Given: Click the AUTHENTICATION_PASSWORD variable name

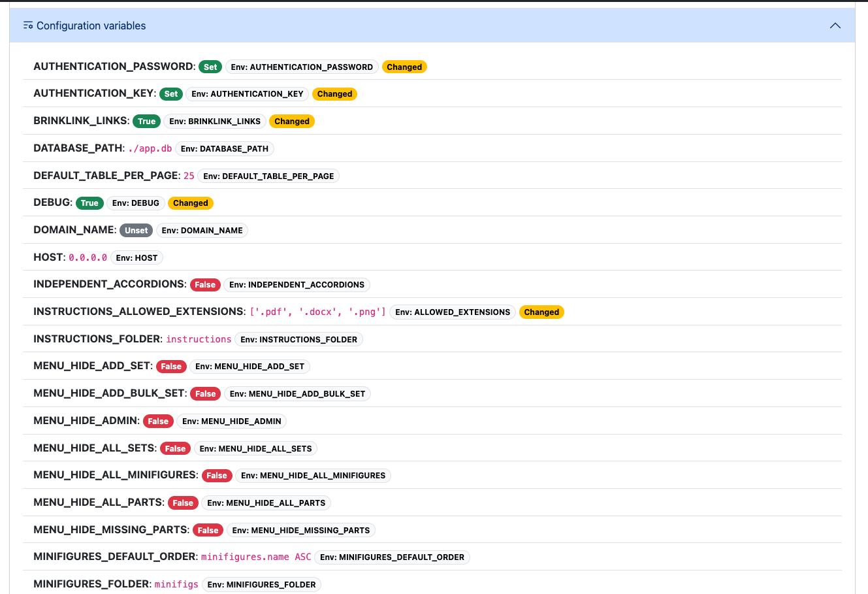Looking at the screenshot, I should pyautogui.click(x=113, y=67).
